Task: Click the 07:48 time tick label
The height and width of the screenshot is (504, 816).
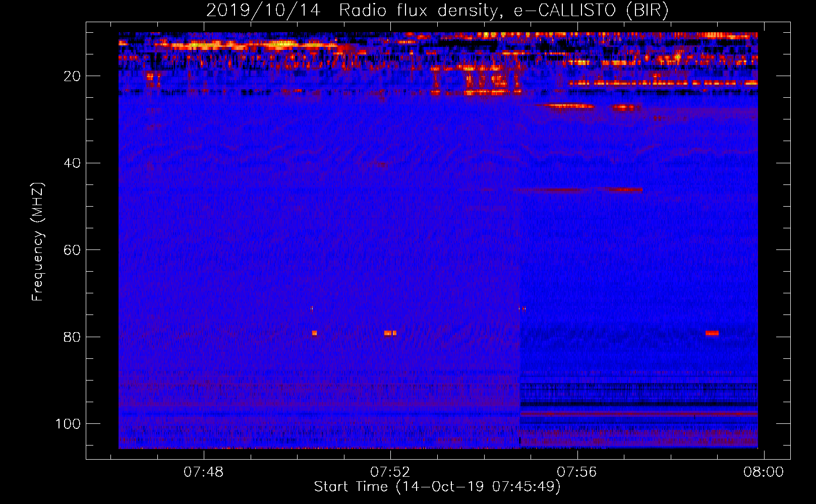Action: tap(204, 472)
